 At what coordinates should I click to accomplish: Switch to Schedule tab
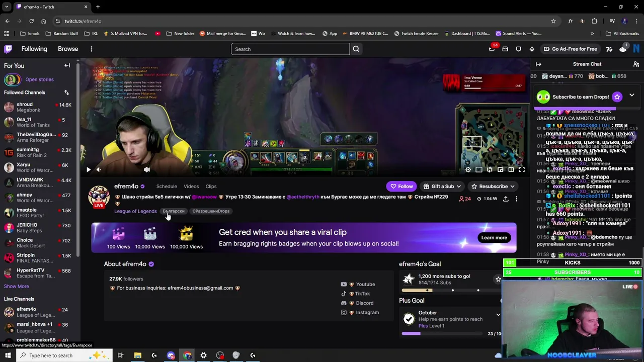(167, 186)
